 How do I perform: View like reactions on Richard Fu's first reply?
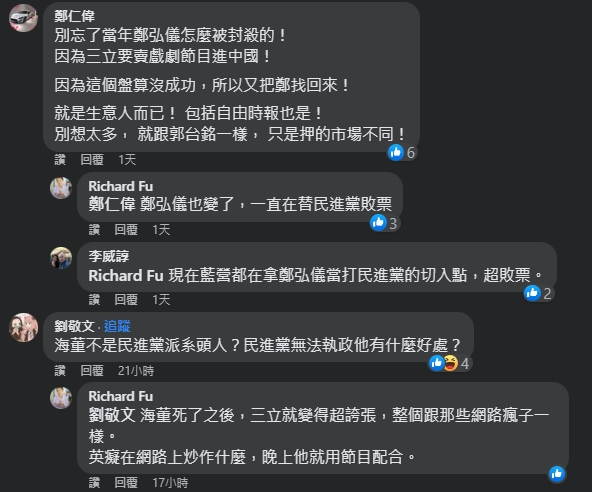tap(378, 223)
